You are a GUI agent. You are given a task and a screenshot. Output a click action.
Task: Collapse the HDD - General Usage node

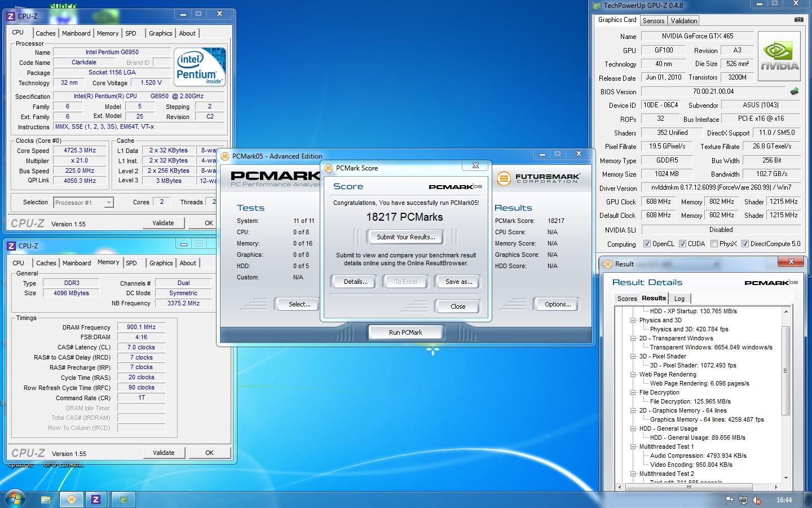[633, 428]
